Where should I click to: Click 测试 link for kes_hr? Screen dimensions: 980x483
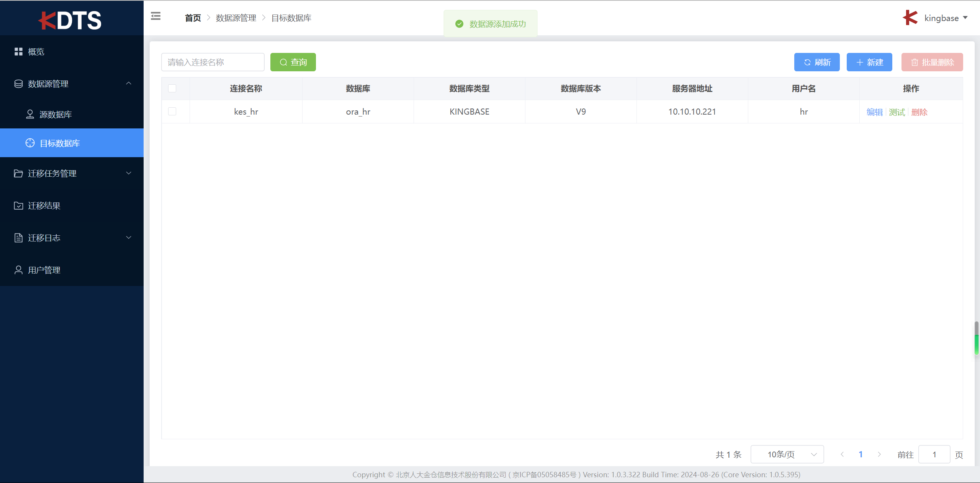pyautogui.click(x=897, y=112)
